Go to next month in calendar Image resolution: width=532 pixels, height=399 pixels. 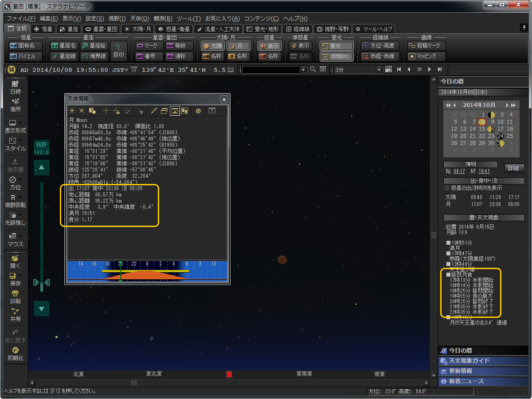(x=508, y=105)
